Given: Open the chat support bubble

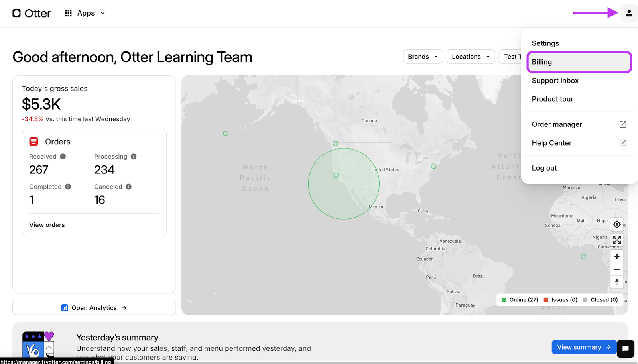Looking at the screenshot, I should (626, 349).
